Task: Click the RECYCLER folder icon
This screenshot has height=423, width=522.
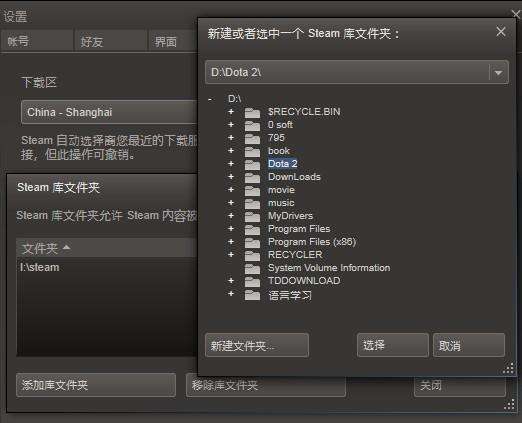Action: pyautogui.click(x=252, y=256)
